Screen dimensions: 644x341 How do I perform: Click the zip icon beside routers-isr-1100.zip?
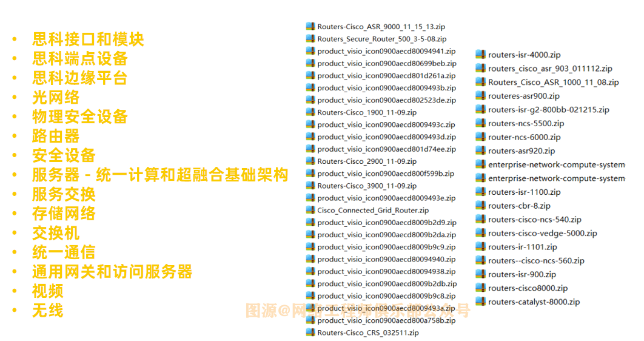click(480, 192)
